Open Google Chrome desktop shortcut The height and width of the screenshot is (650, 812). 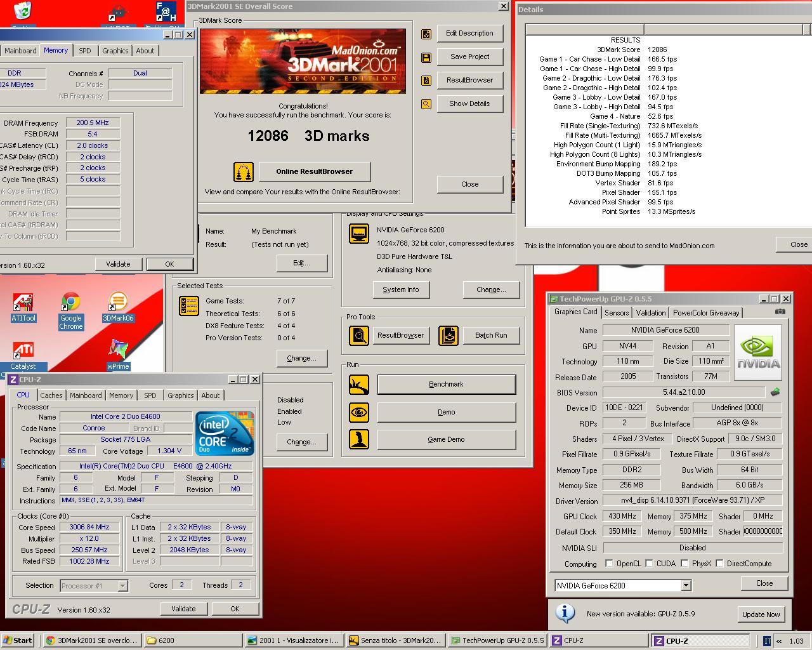click(71, 312)
